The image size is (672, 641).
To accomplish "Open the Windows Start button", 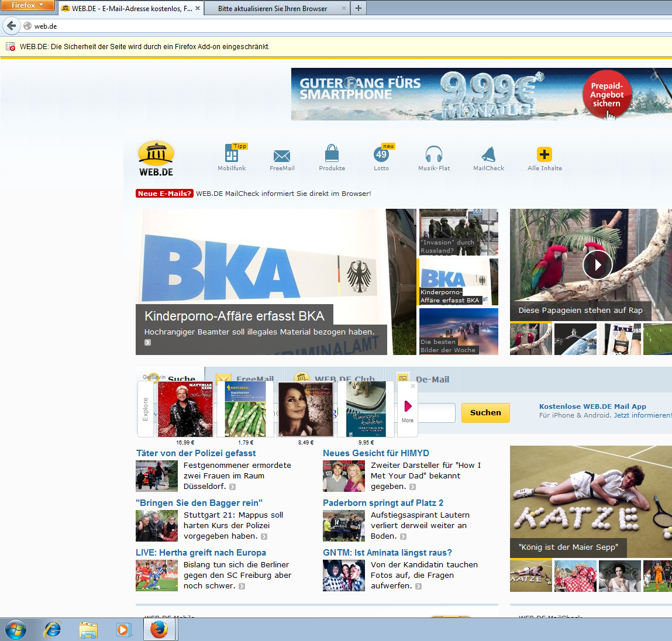I will coord(15,629).
